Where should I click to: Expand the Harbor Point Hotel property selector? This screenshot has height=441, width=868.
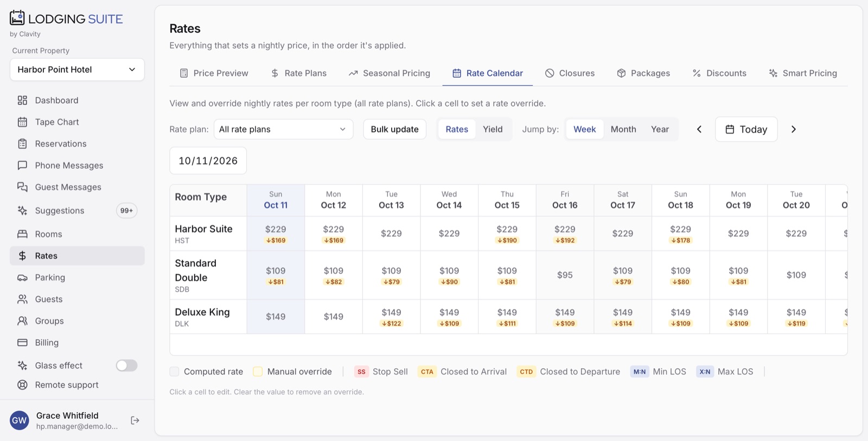[x=77, y=70]
